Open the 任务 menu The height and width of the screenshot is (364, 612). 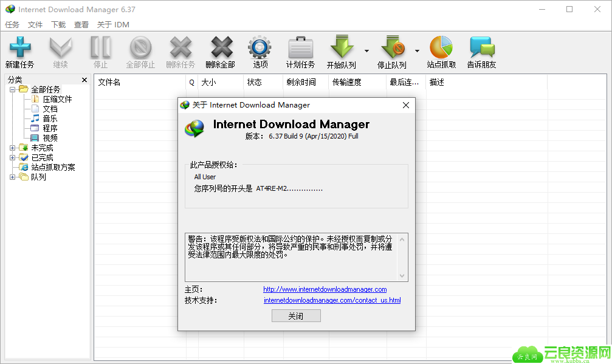point(12,24)
